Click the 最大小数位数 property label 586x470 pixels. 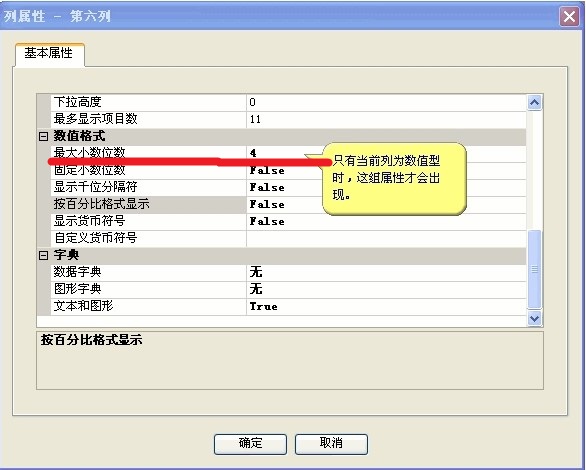point(90,153)
